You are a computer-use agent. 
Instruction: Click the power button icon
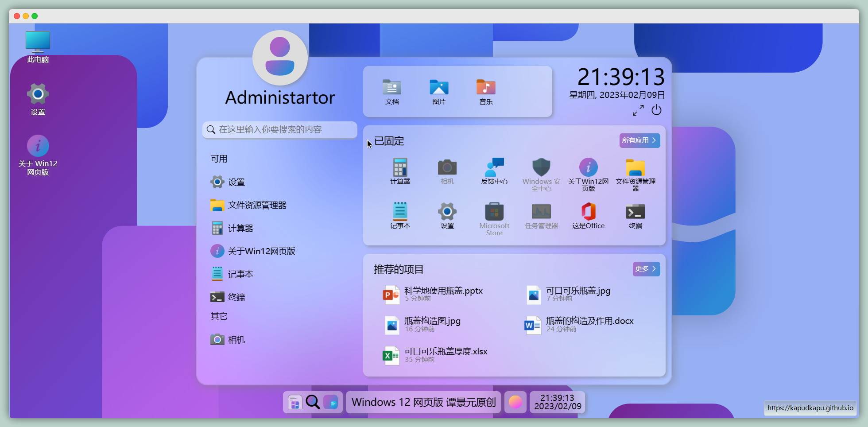(x=656, y=110)
